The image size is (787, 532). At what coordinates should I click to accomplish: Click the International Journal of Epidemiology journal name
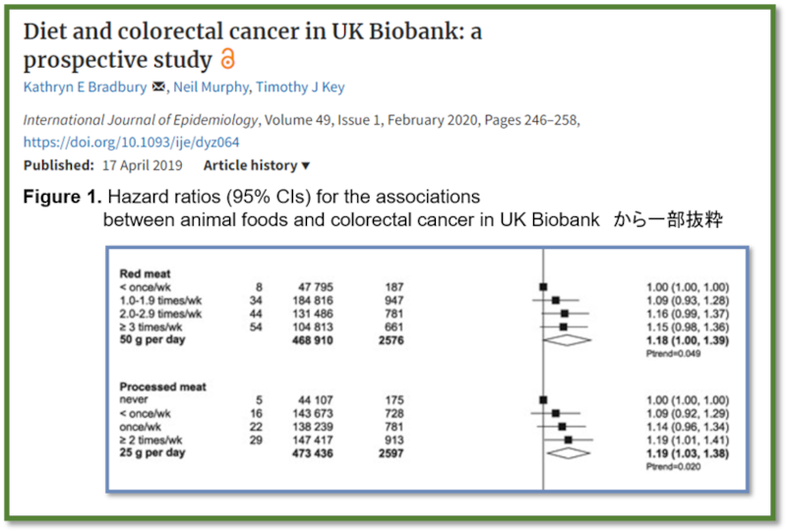tap(140, 120)
